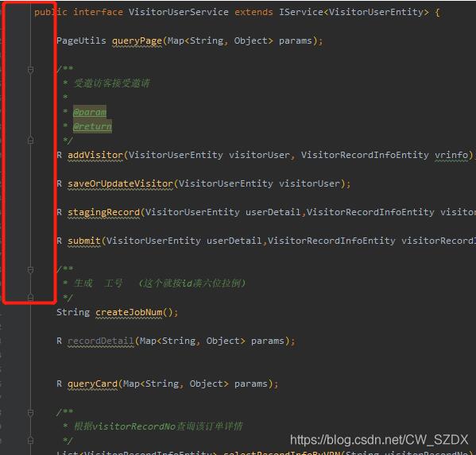Click the IService type in the extends clause
Viewport: 476px width, 455px height.
coord(301,12)
